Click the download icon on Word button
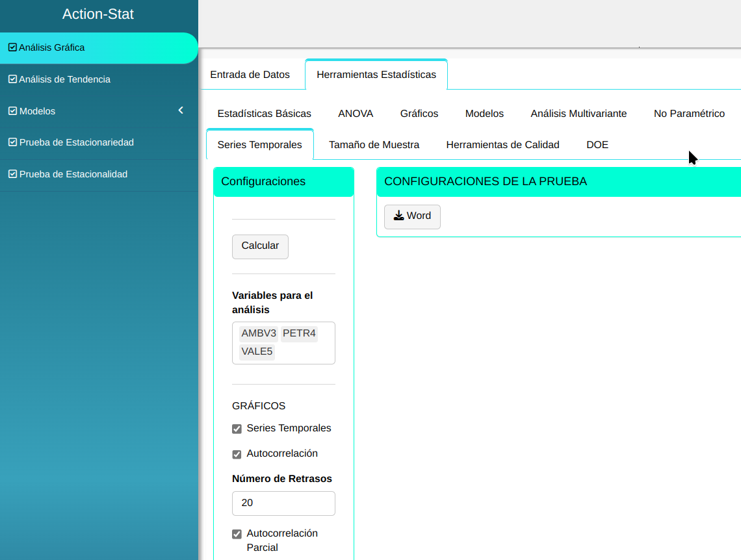Screen dimensions: 741x560 point(398,216)
